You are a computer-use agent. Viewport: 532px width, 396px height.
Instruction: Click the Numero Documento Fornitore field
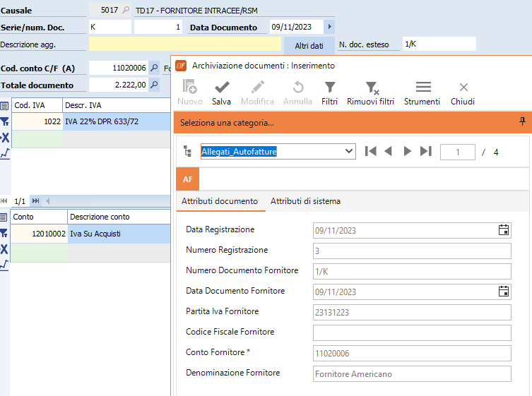point(412,271)
